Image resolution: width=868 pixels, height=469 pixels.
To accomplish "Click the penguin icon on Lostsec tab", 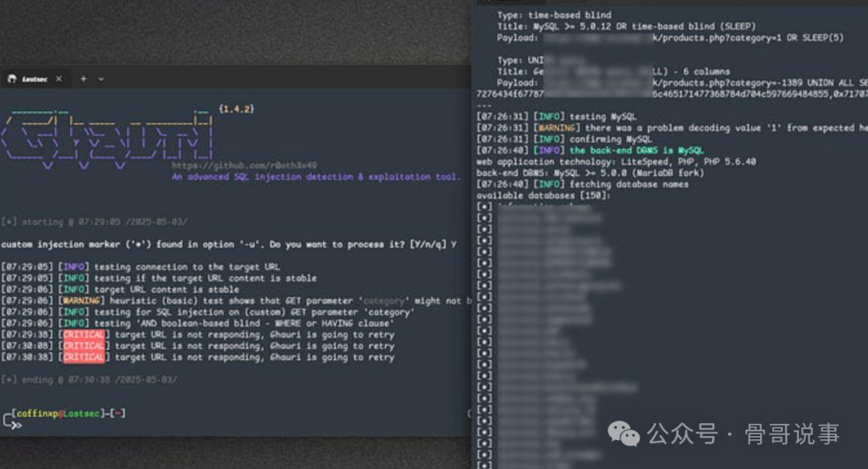I will tap(11, 79).
